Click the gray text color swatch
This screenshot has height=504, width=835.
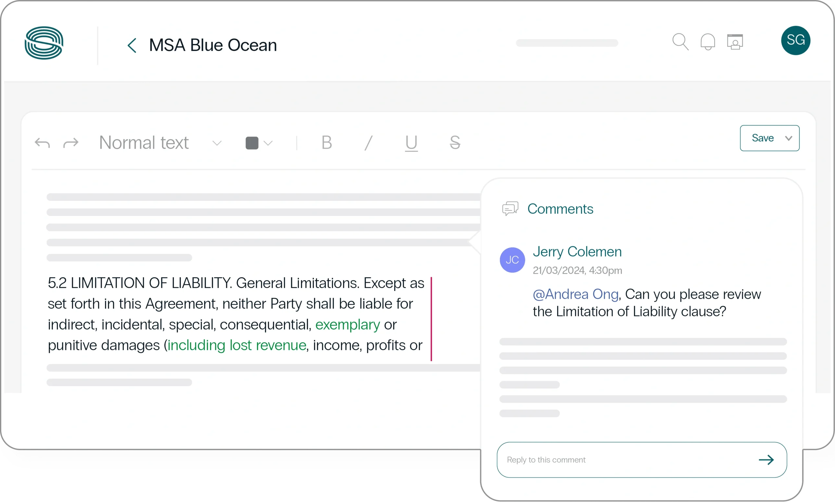click(252, 143)
